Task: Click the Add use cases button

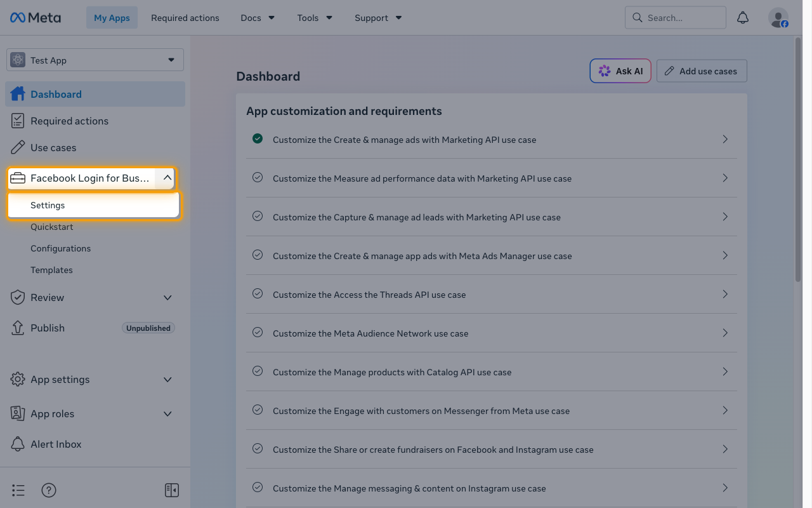Action: [x=702, y=71]
